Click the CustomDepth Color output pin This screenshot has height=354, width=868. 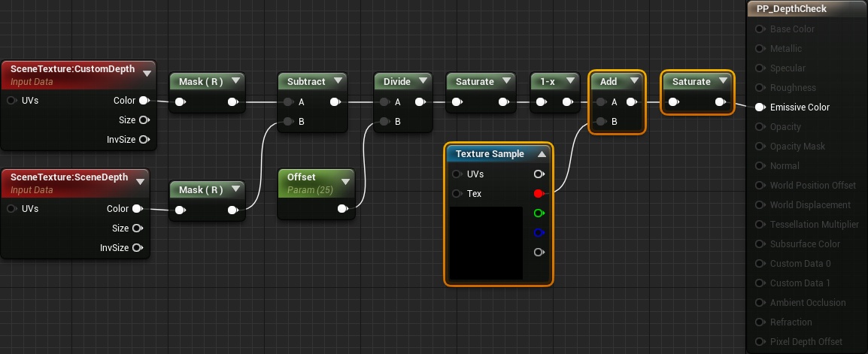(144, 100)
